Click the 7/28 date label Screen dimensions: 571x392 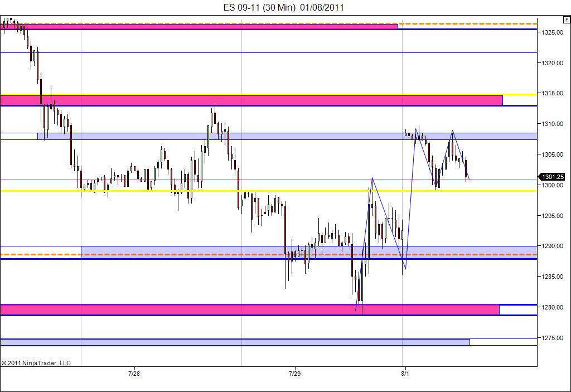pos(134,374)
